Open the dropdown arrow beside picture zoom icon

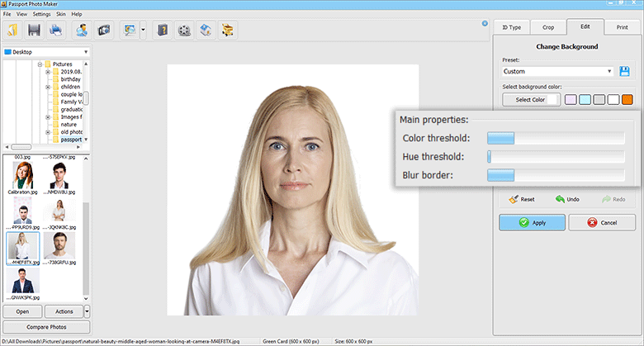pos(143,30)
